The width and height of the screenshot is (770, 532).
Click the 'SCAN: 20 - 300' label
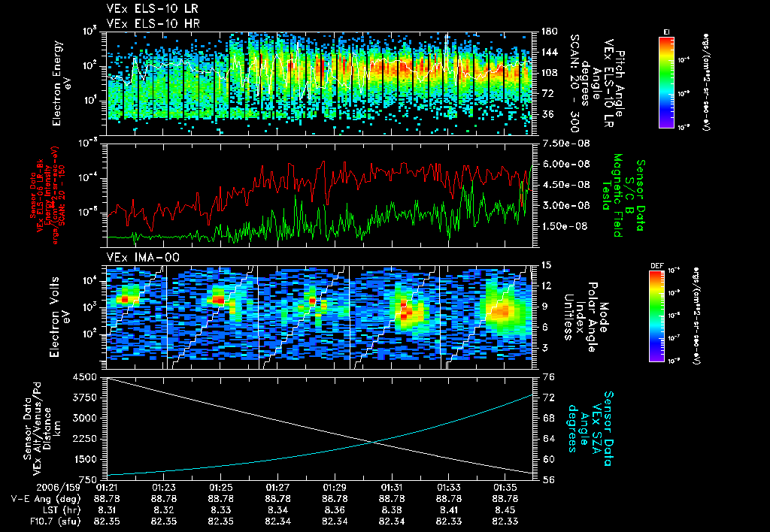574,83
